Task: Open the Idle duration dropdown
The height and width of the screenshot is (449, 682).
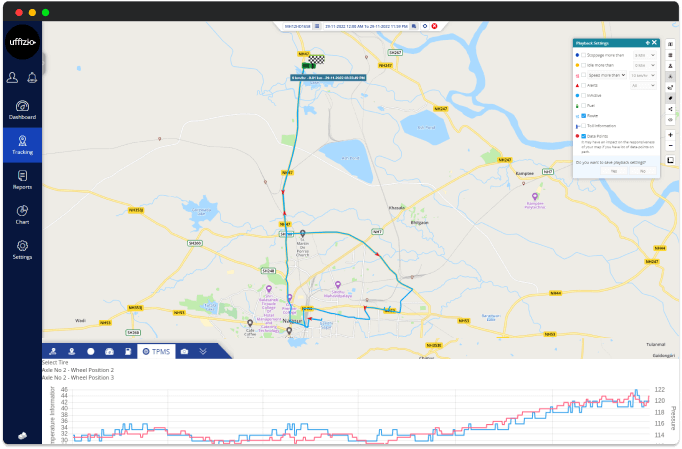Action: point(645,65)
